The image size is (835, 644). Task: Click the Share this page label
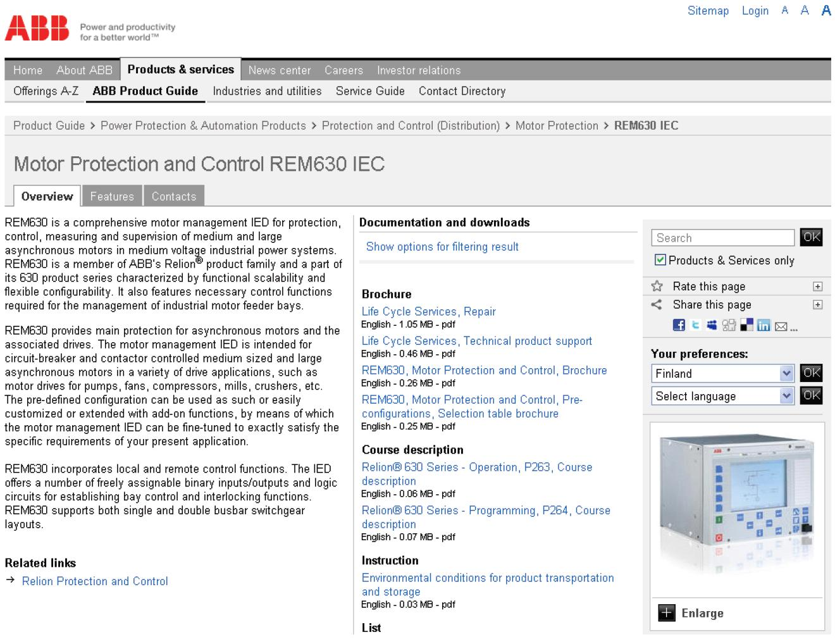712,305
